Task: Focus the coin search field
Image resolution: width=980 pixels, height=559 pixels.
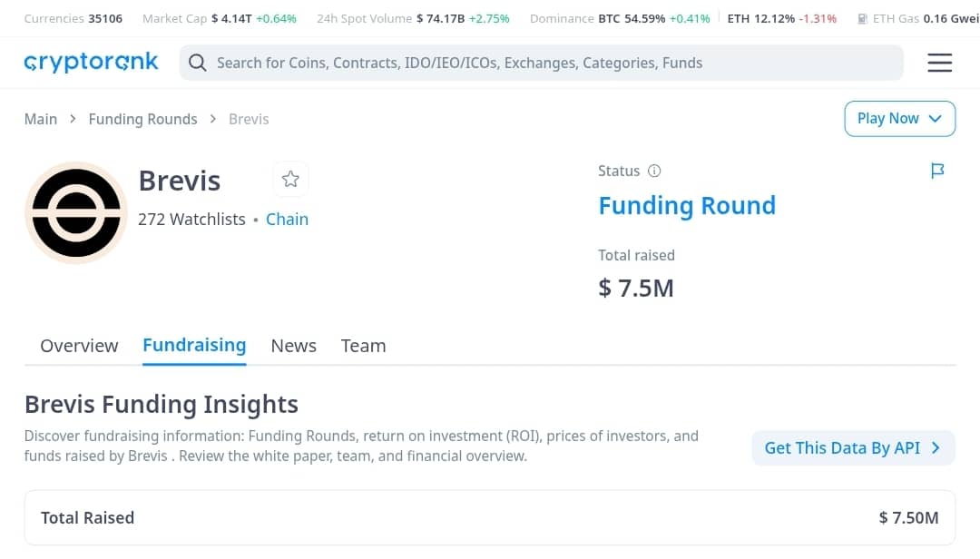Action: (541, 63)
